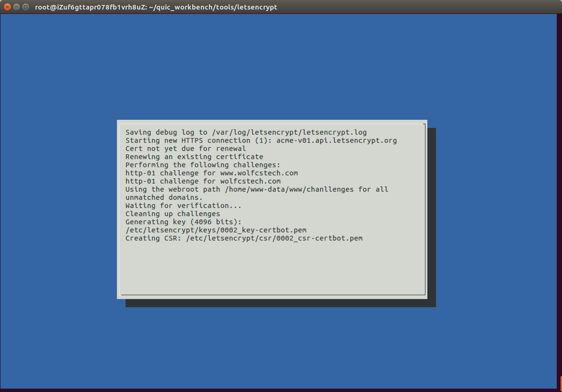Click 'Creating CSR' csr path line
The width and height of the screenshot is (562, 392).
click(244, 238)
